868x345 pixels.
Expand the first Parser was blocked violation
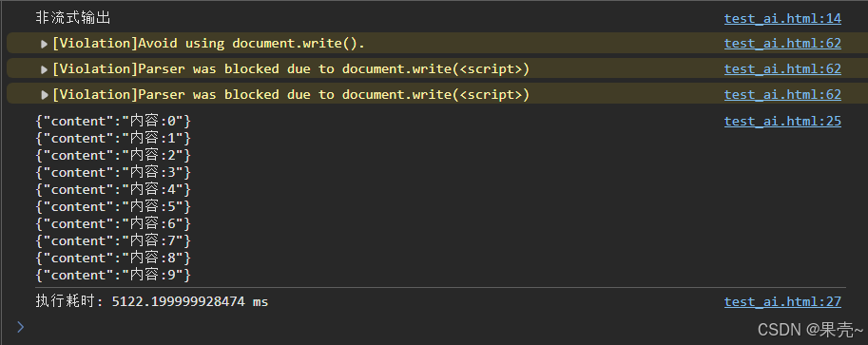pyautogui.click(x=45, y=69)
